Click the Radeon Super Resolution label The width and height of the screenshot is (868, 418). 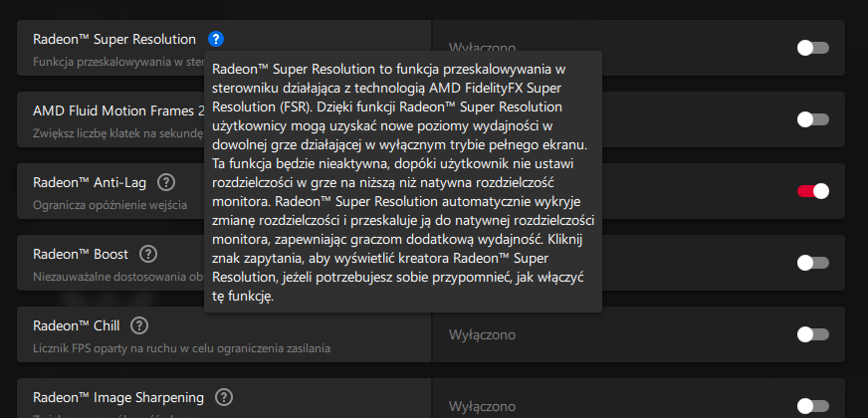coord(114,40)
